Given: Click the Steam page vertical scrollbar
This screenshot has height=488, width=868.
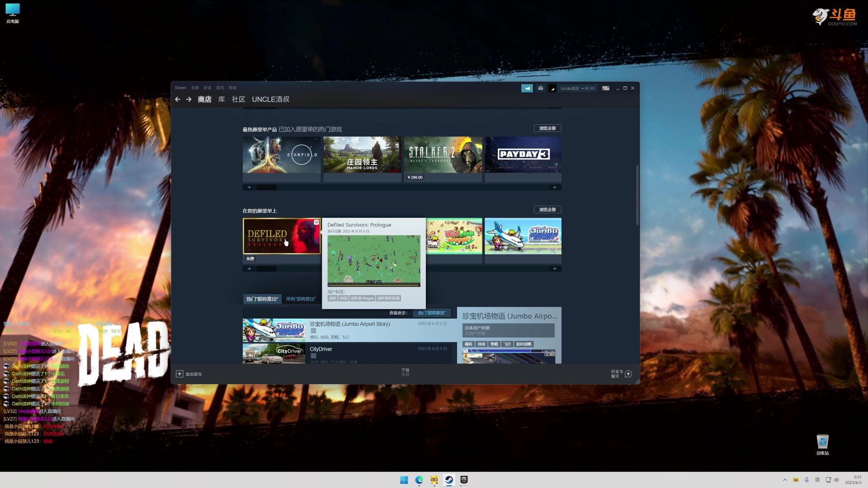Looking at the screenshot, I should tap(637, 195).
